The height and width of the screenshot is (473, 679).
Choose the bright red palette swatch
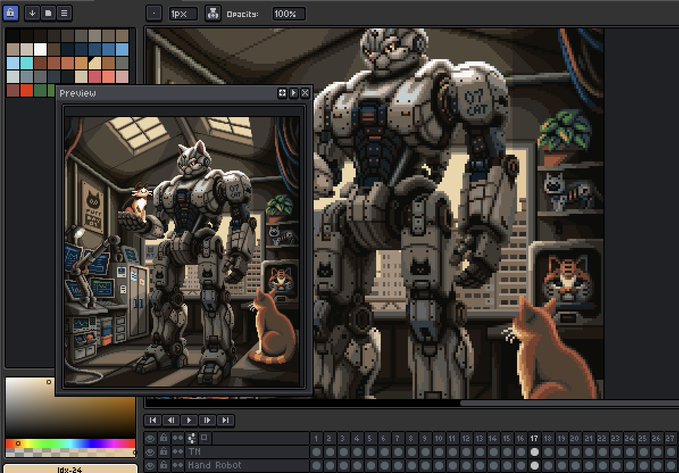click(26, 91)
